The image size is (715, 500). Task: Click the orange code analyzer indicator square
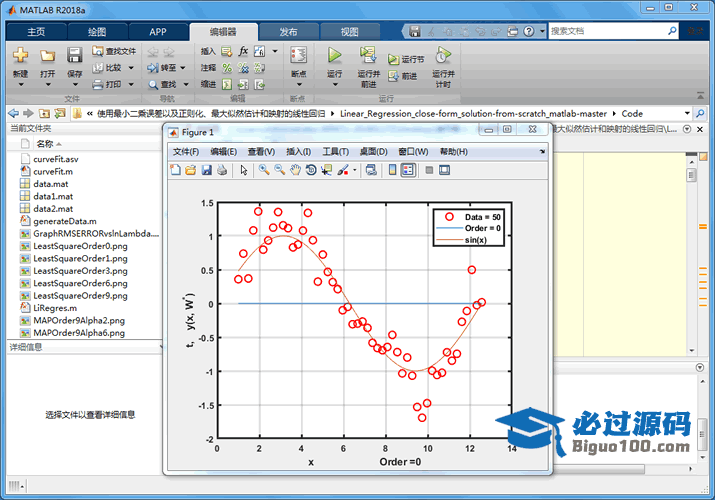tap(703, 157)
